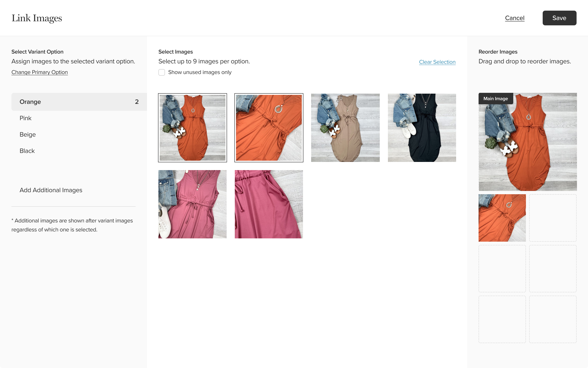Screen dimensions: 588x368
Task: Click 'Drag and drop to reorder images.' text
Action: coord(525,61)
